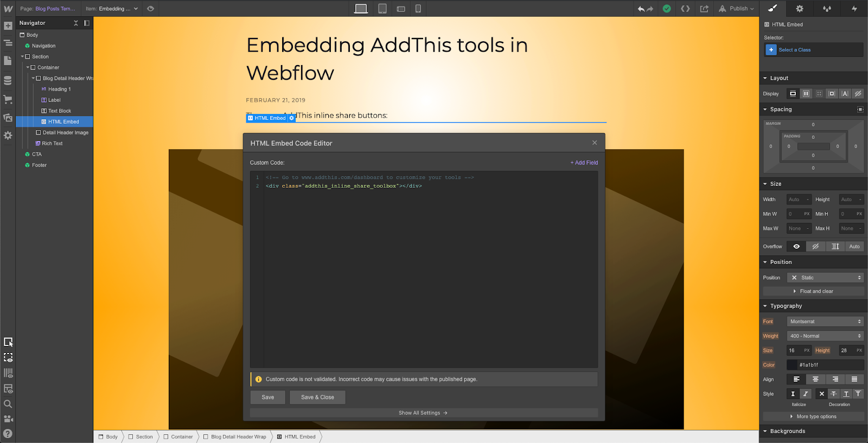Open the Publish dropdown
The height and width of the screenshot is (443, 868).
pos(736,9)
